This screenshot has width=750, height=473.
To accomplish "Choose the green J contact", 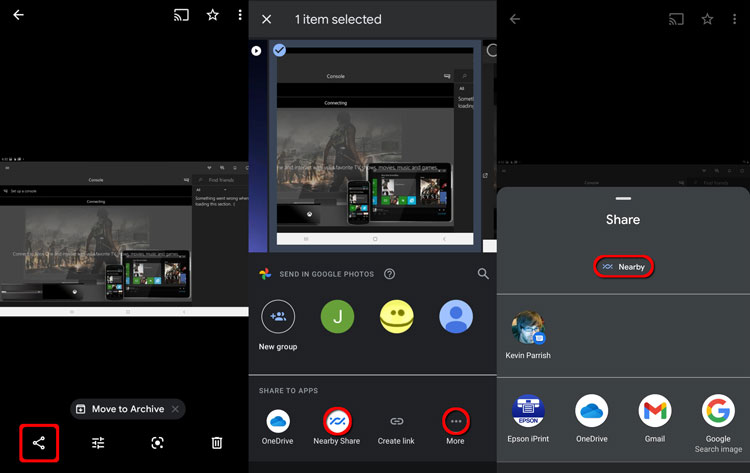I will [x=337, y=317].
